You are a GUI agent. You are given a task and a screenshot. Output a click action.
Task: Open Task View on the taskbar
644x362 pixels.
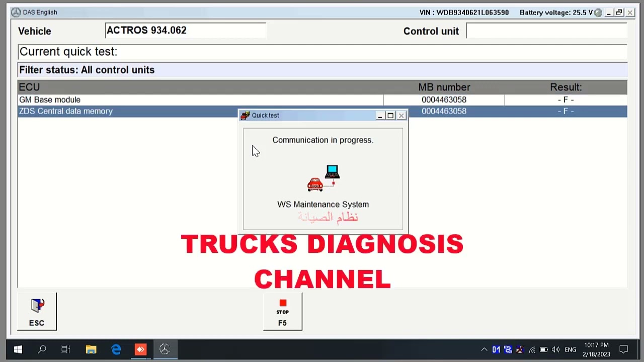click(65, 349)
